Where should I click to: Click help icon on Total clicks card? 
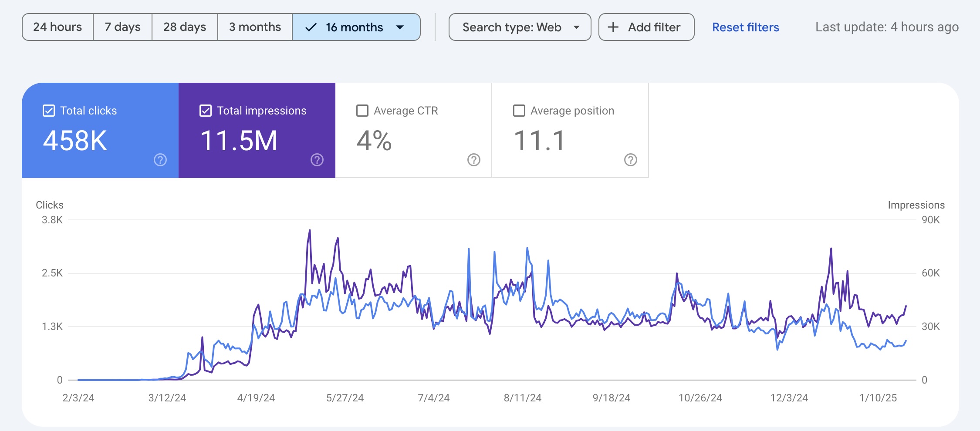[x=160, y=160]
